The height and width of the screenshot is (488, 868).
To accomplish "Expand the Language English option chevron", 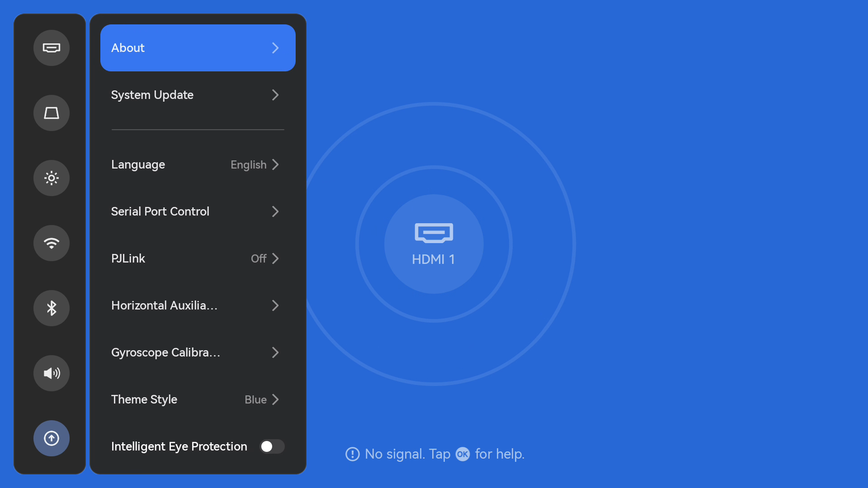I will 275,164.
